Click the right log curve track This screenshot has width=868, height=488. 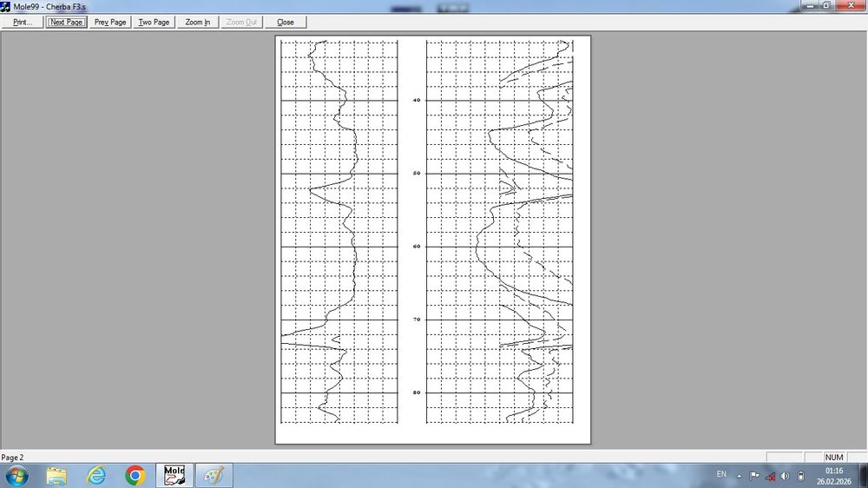coord(499,232)
